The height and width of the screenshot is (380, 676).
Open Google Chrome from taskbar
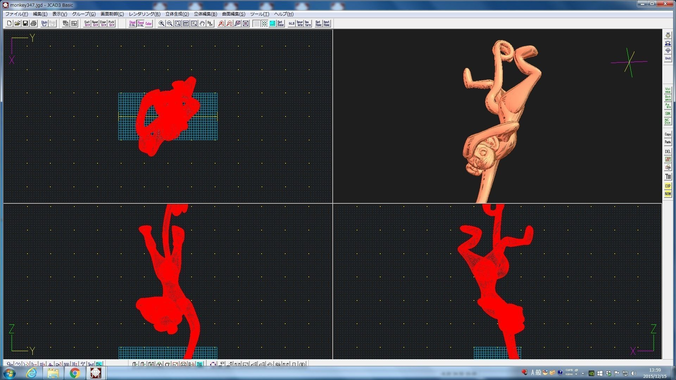tap(75, 373)
